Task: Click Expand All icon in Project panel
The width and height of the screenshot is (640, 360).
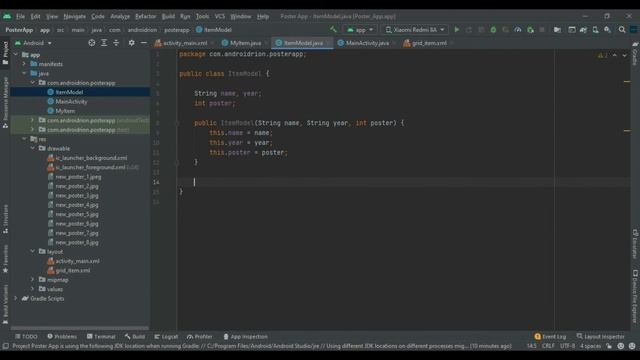Action: 104,43
